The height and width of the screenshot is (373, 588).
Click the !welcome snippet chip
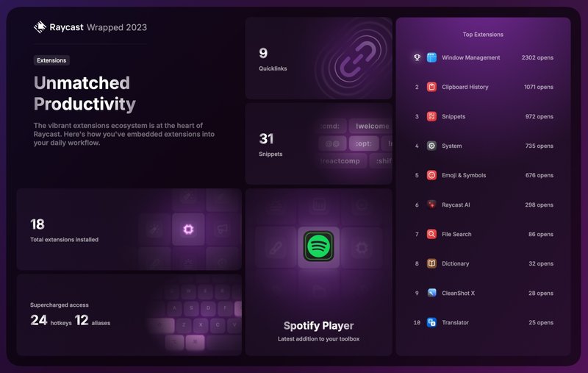click(x=370, y=126)
